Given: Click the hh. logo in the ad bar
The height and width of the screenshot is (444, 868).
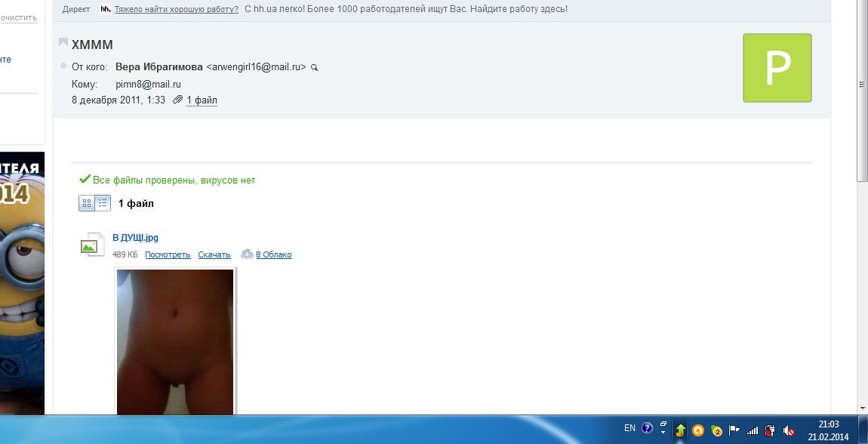Looking at the screenshot, I should (105, 9).
